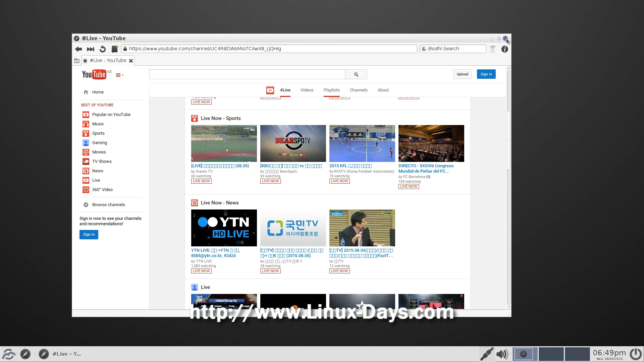Click the blue Sign in button at top right

click(x=486, y=74)
